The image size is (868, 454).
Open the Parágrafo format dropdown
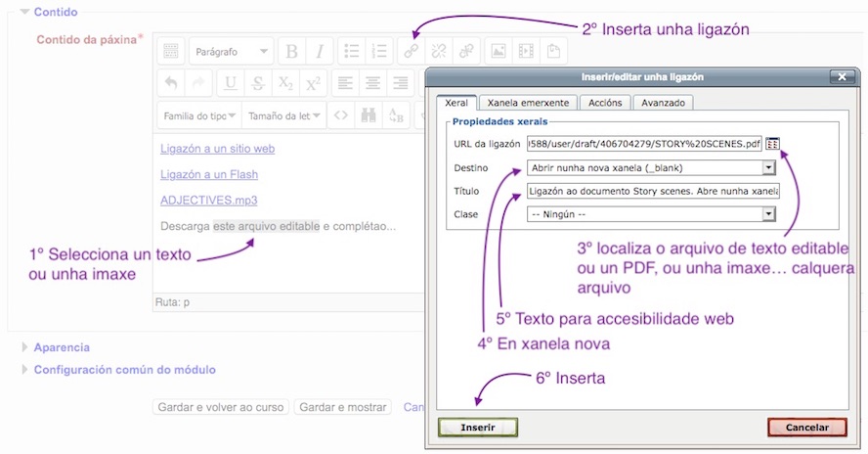click(x=232, y=52)
